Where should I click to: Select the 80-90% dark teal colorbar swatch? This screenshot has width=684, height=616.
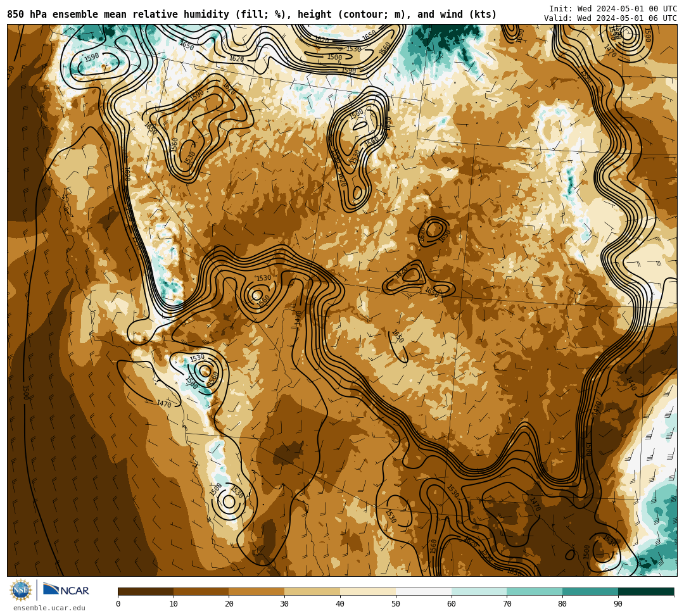coord(590,591)
